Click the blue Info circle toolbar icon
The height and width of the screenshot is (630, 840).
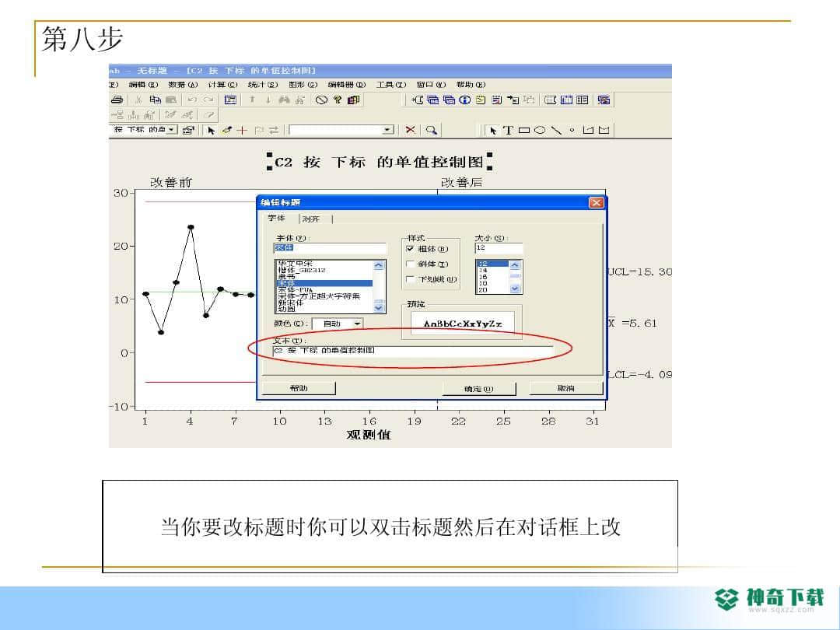coord(465,100)
